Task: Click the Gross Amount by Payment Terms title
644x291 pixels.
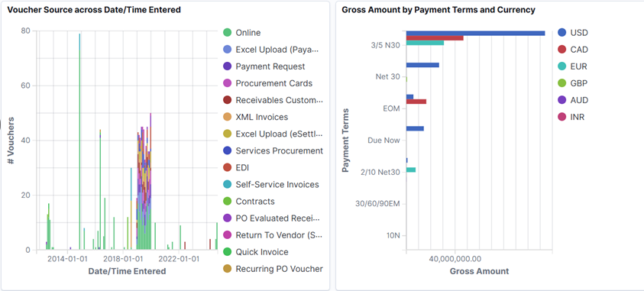Action: (439, 10)
